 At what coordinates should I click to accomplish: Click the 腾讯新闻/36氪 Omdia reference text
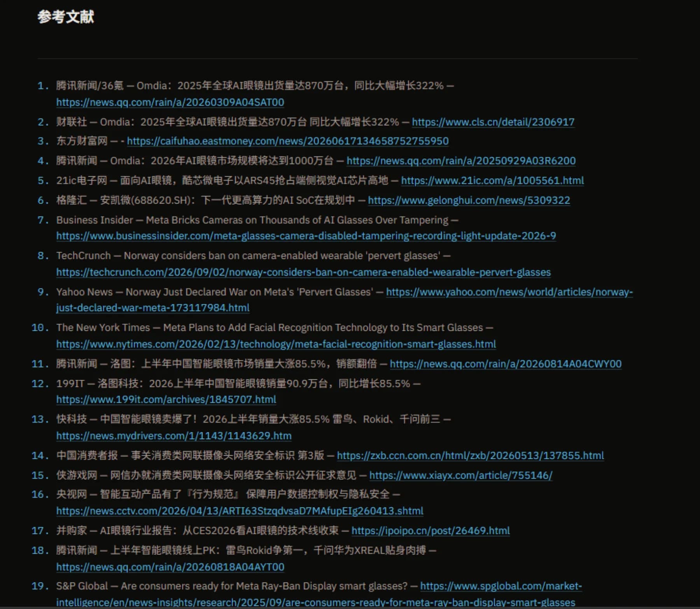(250, 86)
